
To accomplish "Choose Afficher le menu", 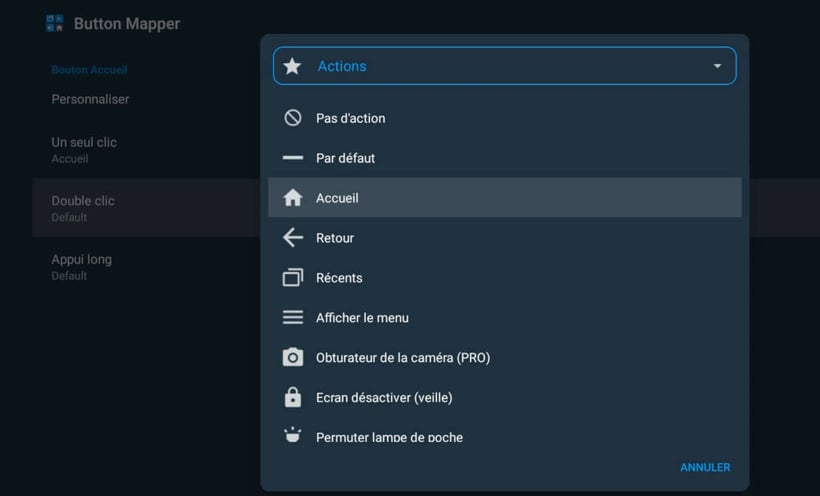I will pos(505,317).
